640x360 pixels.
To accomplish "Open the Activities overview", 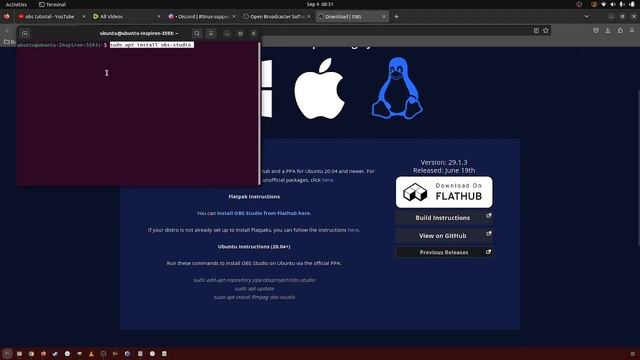I will pos(16,4).
